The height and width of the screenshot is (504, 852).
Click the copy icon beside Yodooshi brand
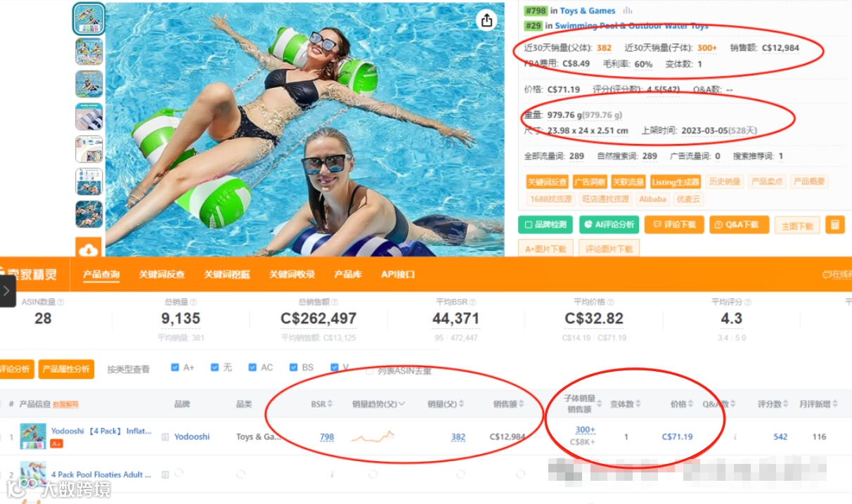(165, 437)
